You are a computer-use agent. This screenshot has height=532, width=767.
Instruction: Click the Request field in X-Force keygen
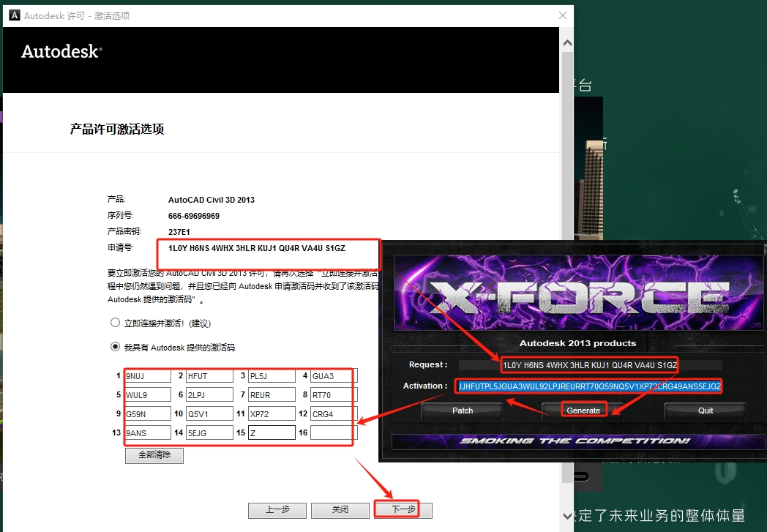[x=590, y=364]
